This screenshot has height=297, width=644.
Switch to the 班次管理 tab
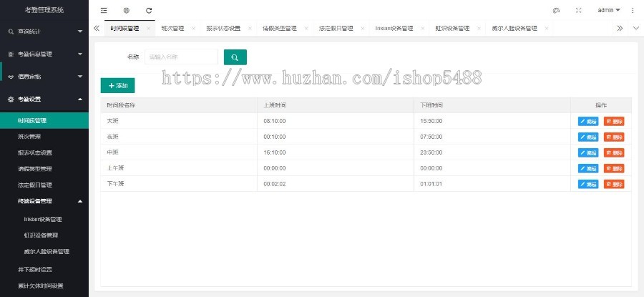point(172,29)
